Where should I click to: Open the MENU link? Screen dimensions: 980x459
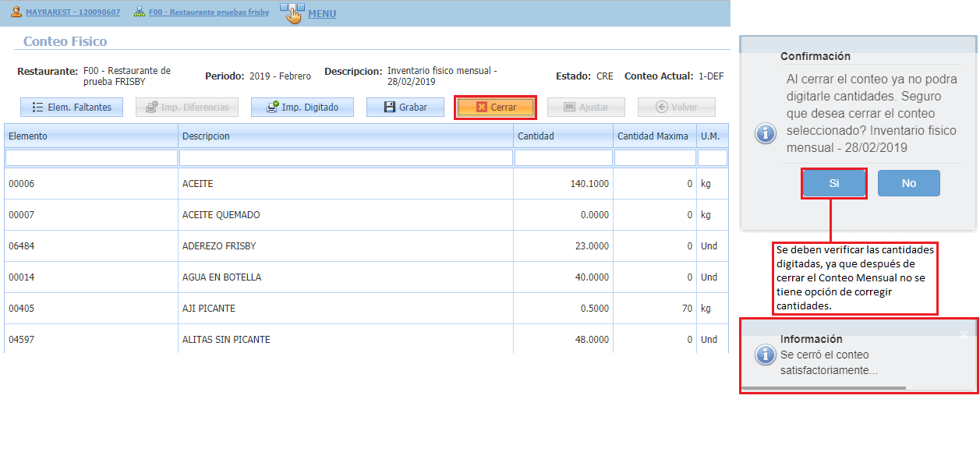[x=322, y=14]
